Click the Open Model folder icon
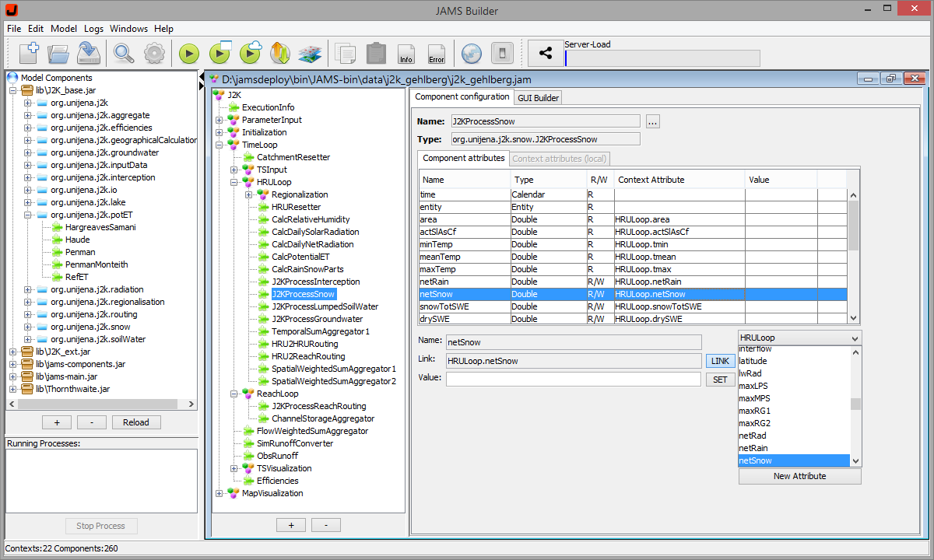Viewport: 934px width, 560px height. 59,53
